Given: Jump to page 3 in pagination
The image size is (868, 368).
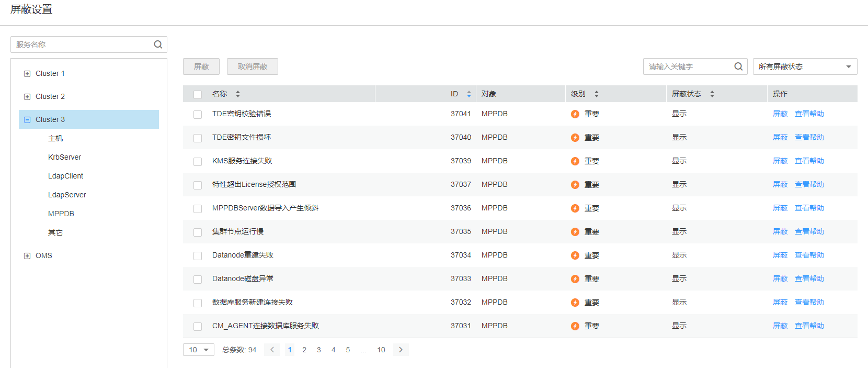Looking at the screenshot, I should click(319, 350).
